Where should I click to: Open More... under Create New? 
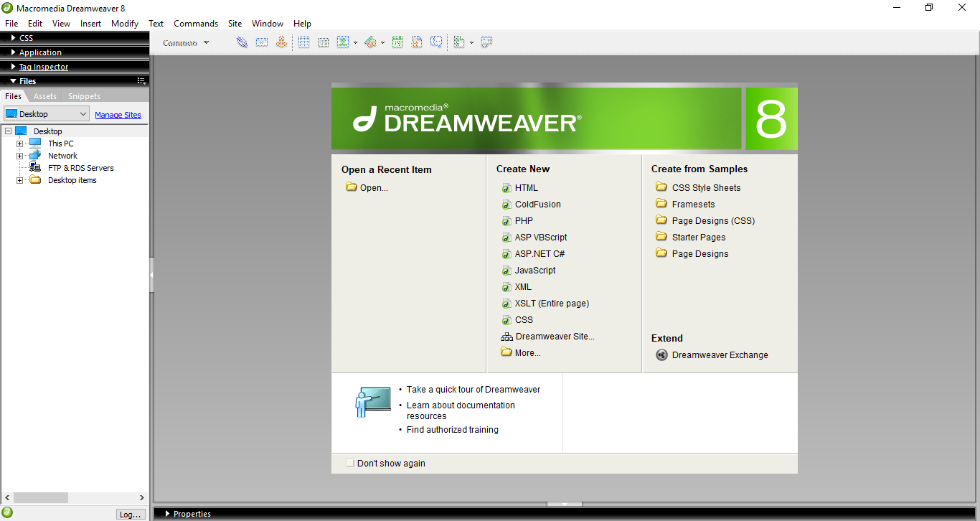coord(521,353)
